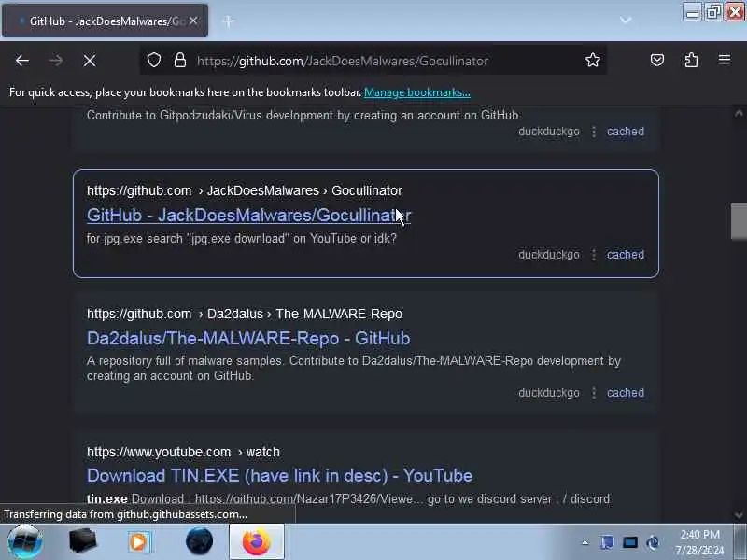Click the Da2dalus › The-MALWARE-Repo breadcrumb text
747x560 pixels.
(x=304, y=314)
